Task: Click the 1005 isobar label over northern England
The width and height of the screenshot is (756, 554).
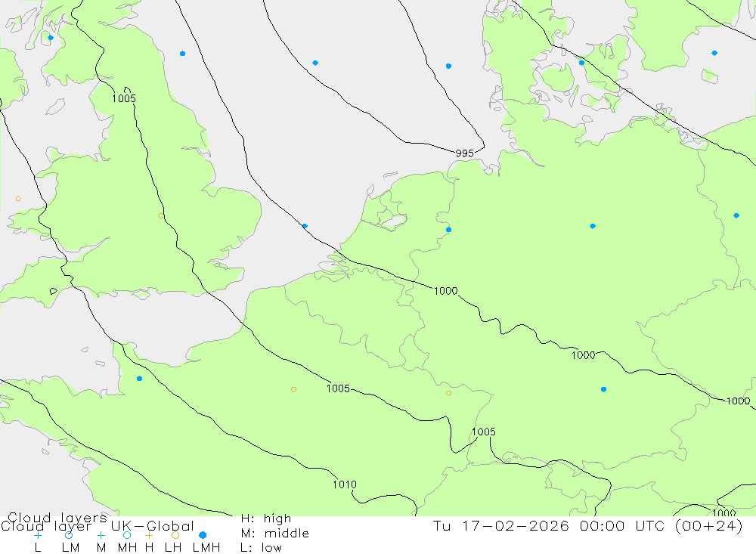Action: [124, 98]
